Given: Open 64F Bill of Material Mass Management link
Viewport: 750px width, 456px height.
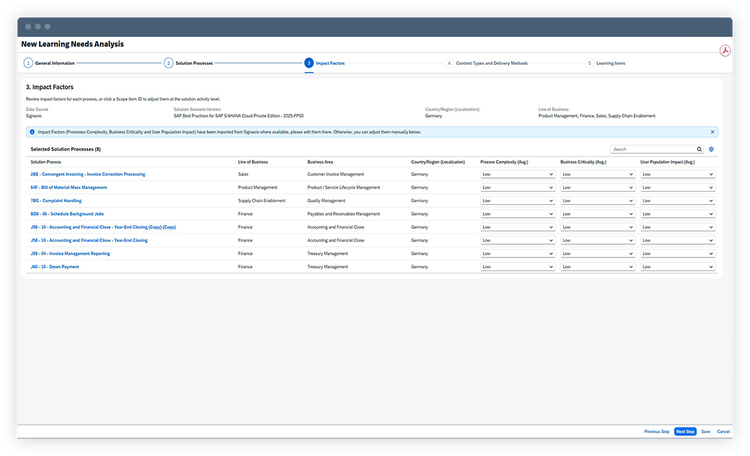Looking at the screenshot, I should click(x=69, y=188).
